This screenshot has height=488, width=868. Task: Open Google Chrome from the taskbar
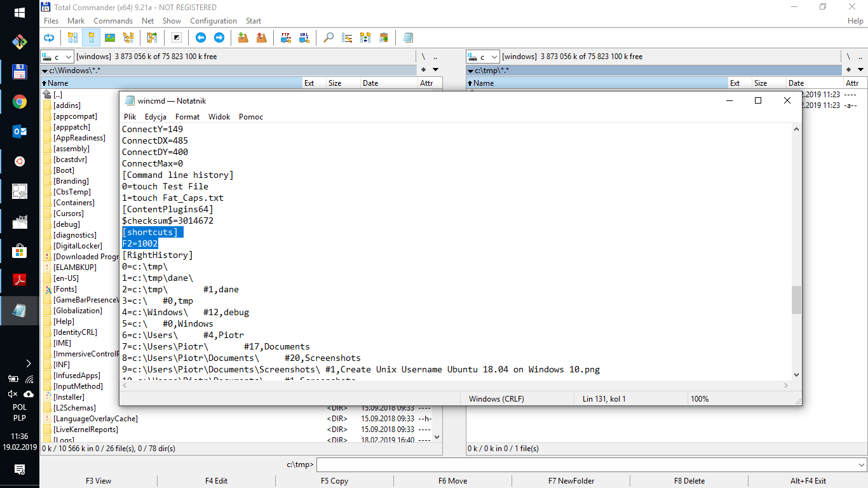tap(20, 102)
